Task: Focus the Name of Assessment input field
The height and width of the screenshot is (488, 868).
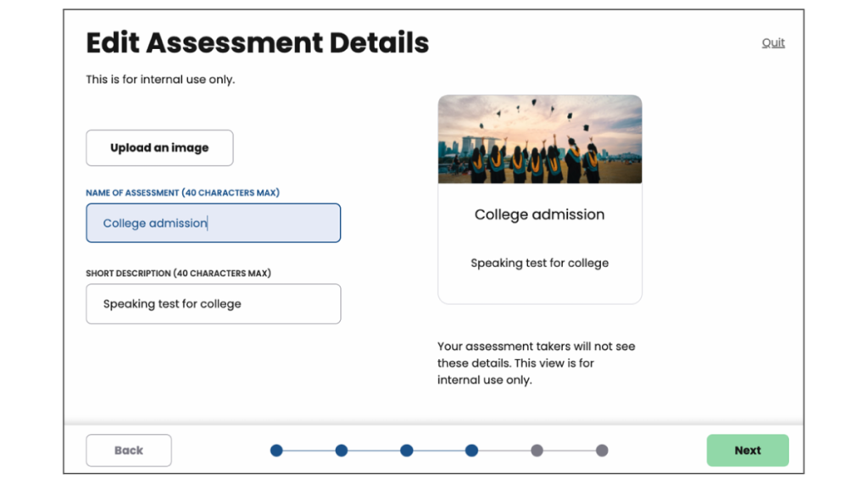Action: (213, 223)
